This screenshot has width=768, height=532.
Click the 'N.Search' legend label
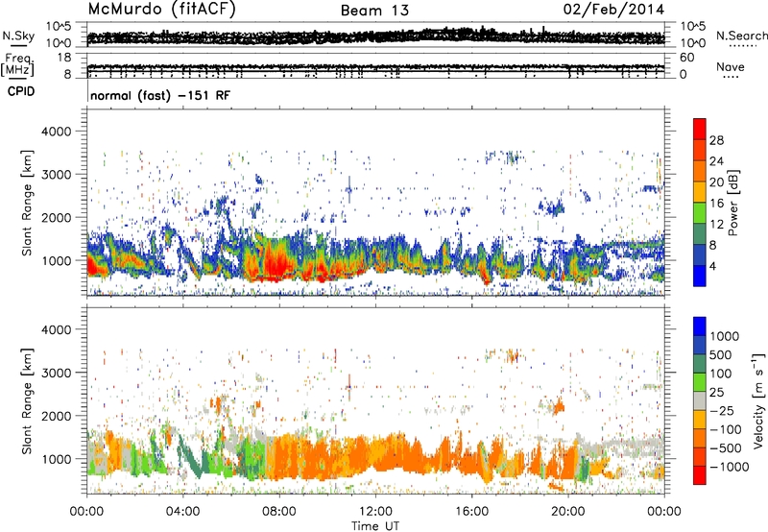tap(741, 36)
